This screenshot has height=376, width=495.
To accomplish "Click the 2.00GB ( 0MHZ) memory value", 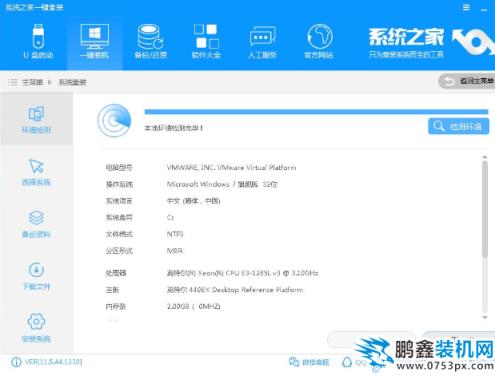I will coord(193,306).
